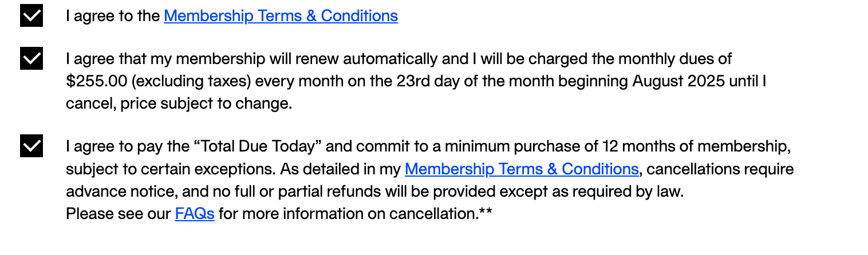868x255 pixels.
Task: Click the "cancel, price subject to change." line
Action: coord(179,103)
